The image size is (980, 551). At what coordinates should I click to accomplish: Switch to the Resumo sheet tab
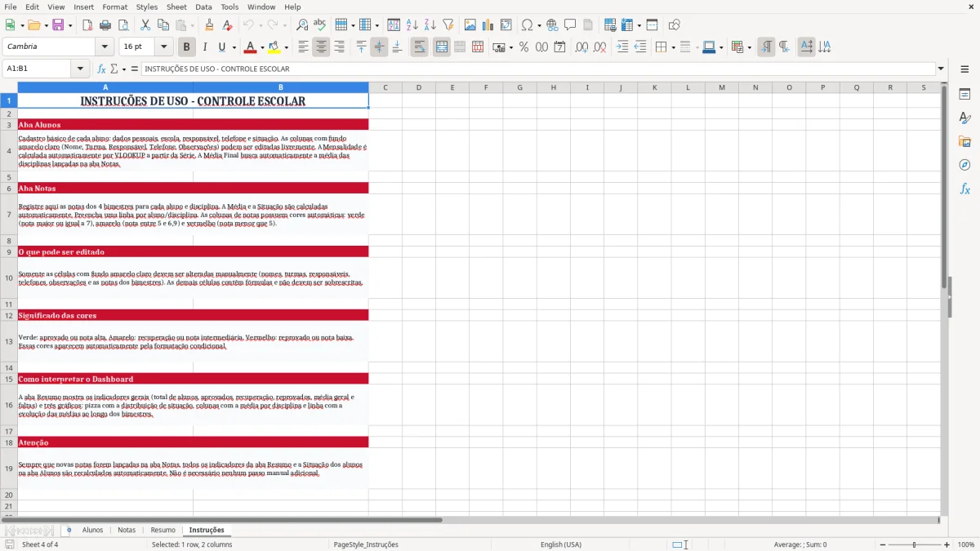[x=163, y=531]
